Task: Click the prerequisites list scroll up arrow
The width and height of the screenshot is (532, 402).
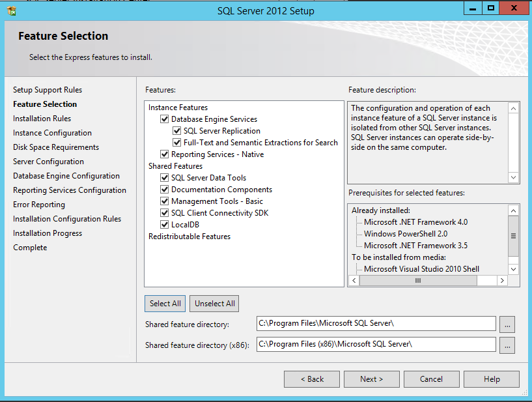Action: (x=513, y=211)
